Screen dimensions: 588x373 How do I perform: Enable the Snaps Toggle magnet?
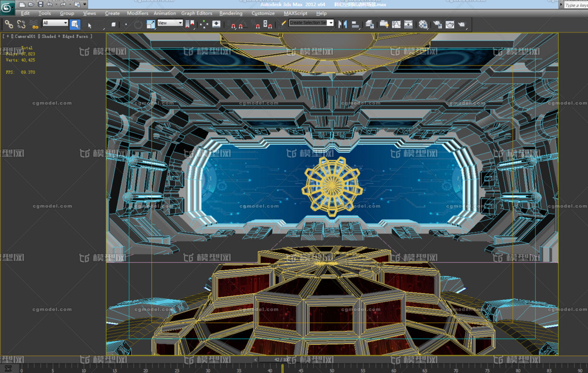(x=233, y=24)
